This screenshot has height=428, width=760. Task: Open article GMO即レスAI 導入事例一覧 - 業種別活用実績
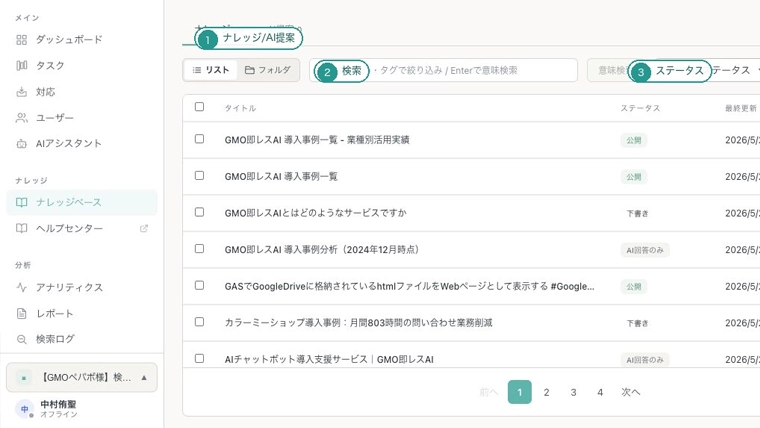(317, 140)
